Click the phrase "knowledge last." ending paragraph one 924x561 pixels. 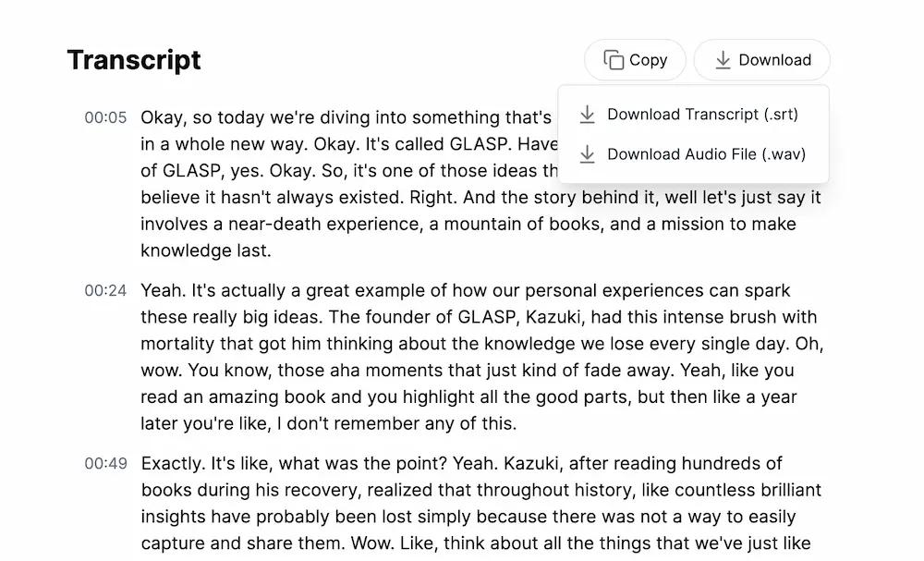coord(206,251)
